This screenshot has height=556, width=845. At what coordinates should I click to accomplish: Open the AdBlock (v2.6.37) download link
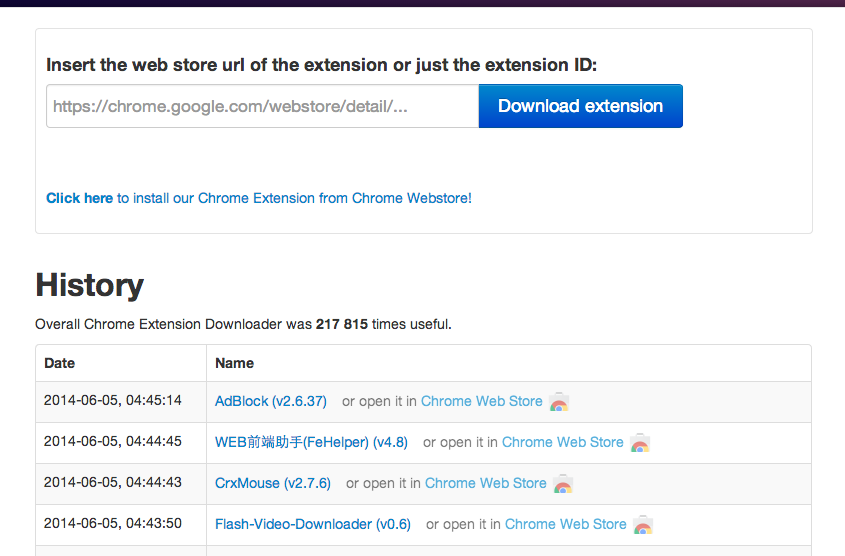[x=271, y=401]
